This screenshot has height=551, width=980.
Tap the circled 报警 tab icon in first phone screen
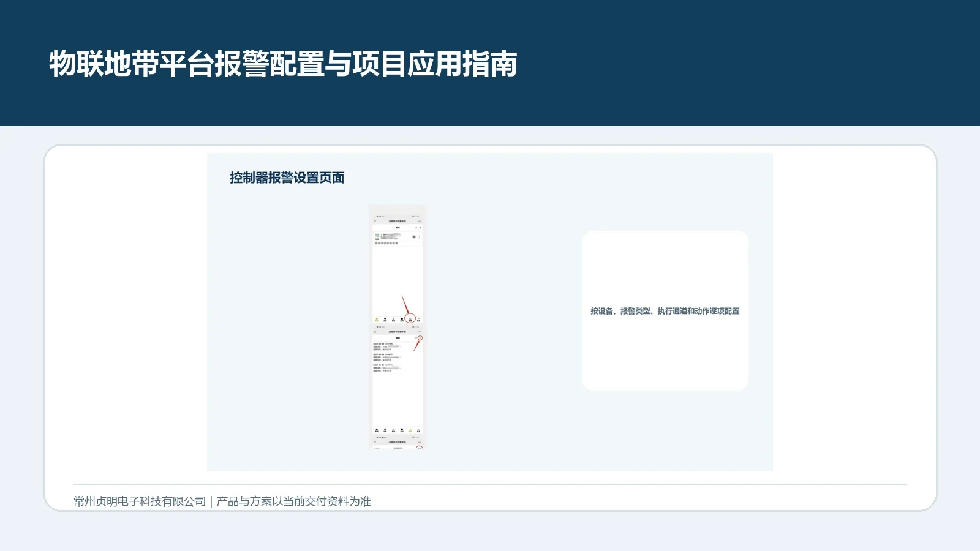click(410, 318)
